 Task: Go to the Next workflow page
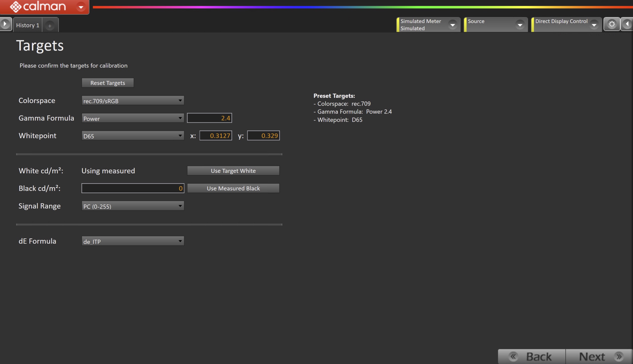click(599, 356)
